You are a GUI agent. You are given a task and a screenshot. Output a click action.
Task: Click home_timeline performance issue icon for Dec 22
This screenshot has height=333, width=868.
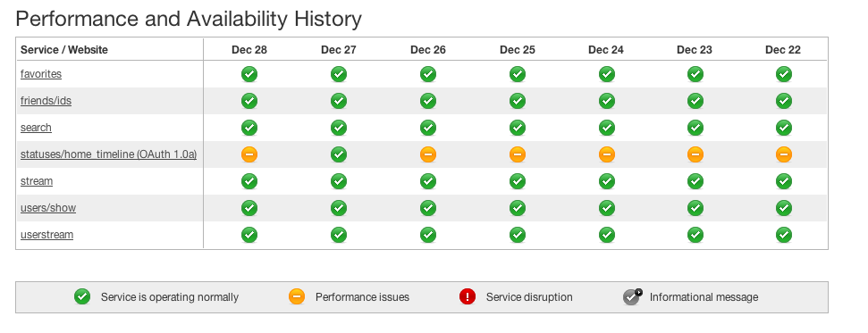[x=784, y=154]
